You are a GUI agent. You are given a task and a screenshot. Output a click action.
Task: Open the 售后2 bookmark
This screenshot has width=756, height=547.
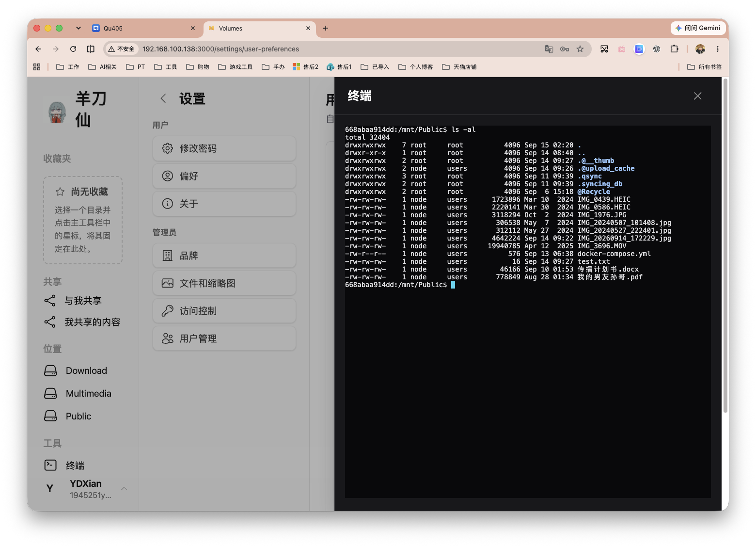point(306,67)
